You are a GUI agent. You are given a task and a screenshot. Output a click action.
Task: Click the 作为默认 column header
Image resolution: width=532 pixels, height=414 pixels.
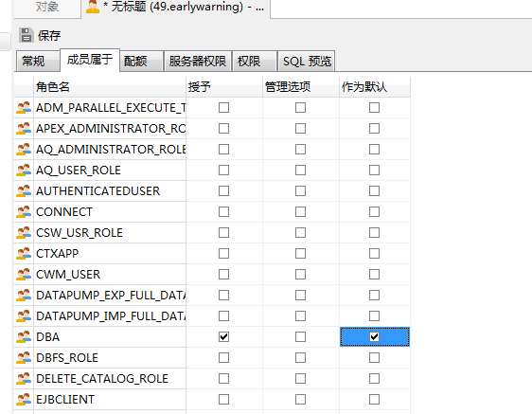tap(375, 87)
